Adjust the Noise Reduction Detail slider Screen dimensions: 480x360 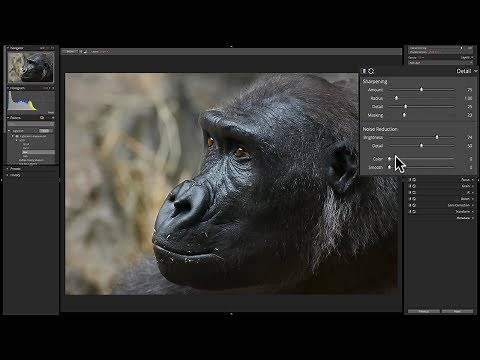pos(421,146)
